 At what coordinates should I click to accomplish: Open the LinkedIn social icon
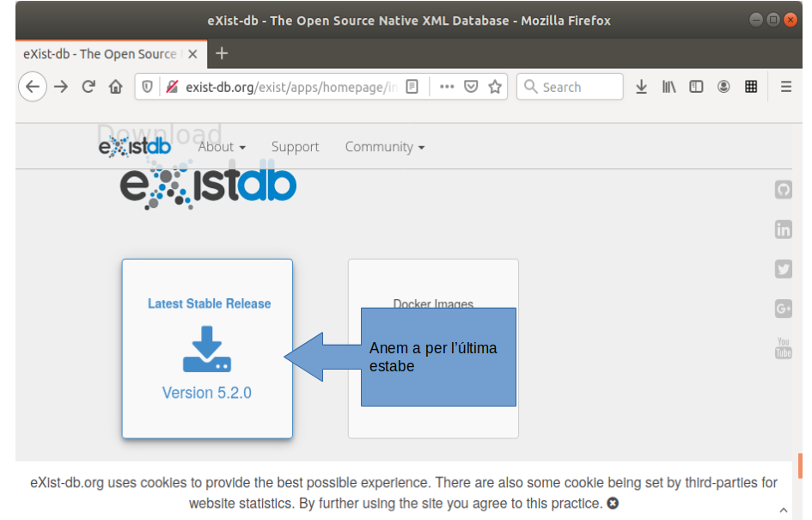click(x=783, y=229)
